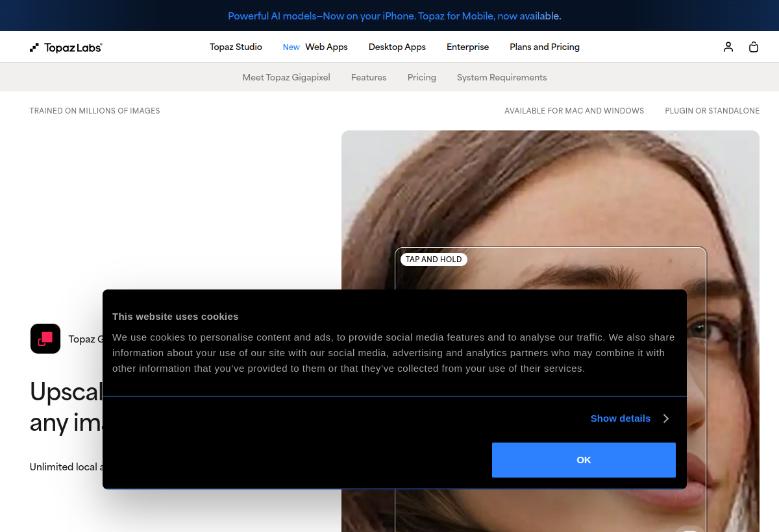Click the Topaz Labs logo
This screenshot has height=532, width=779.
tap(66, 47)
